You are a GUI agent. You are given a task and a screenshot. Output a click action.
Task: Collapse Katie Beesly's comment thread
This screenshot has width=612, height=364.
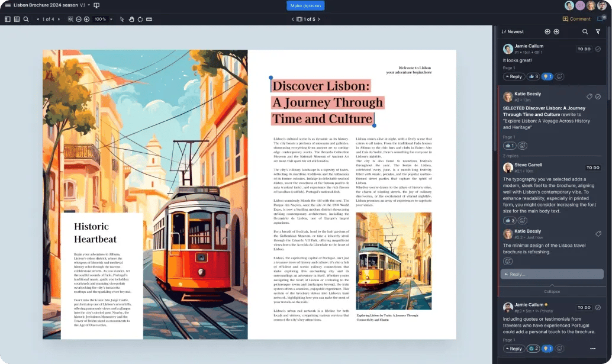click(552, 291)
